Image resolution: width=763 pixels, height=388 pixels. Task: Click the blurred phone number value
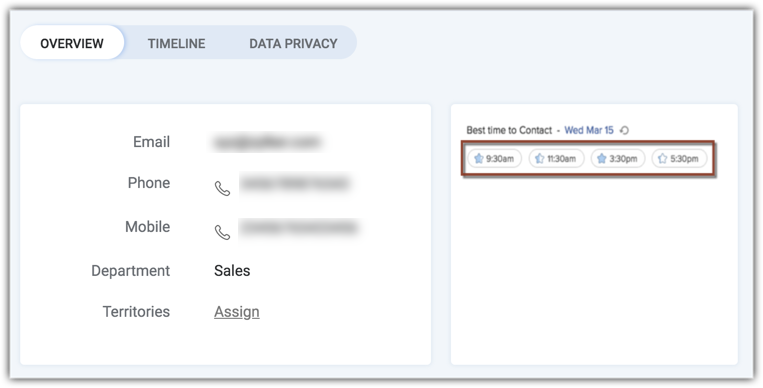point(295,184)
